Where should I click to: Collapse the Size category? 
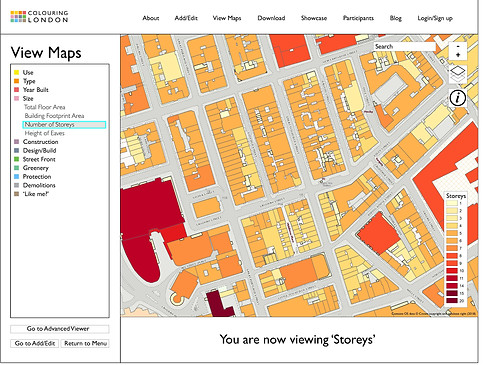(28, 98)
